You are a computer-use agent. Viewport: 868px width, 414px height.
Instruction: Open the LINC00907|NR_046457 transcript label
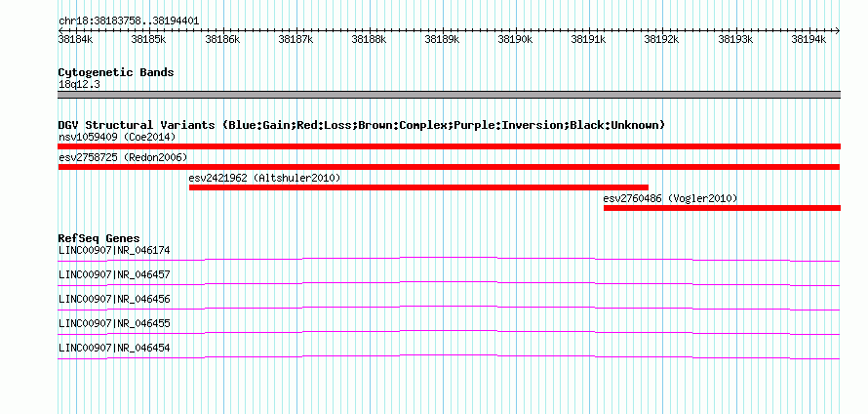(x=114, y=275)
